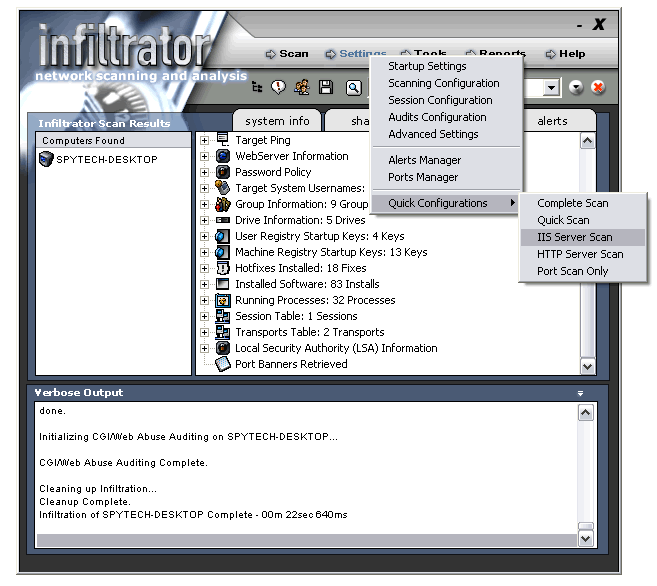Click the users group toolbar icon
657x586 pixels.
tap(302, 87)
